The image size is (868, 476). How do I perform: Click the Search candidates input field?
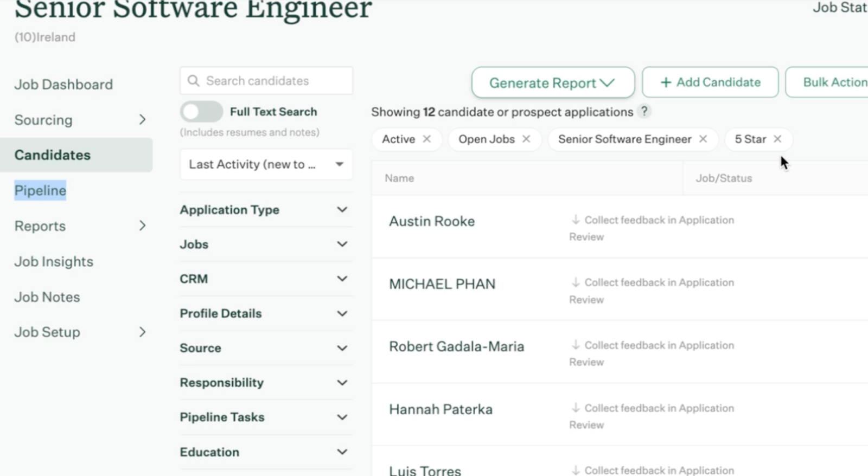click(274, 81)
